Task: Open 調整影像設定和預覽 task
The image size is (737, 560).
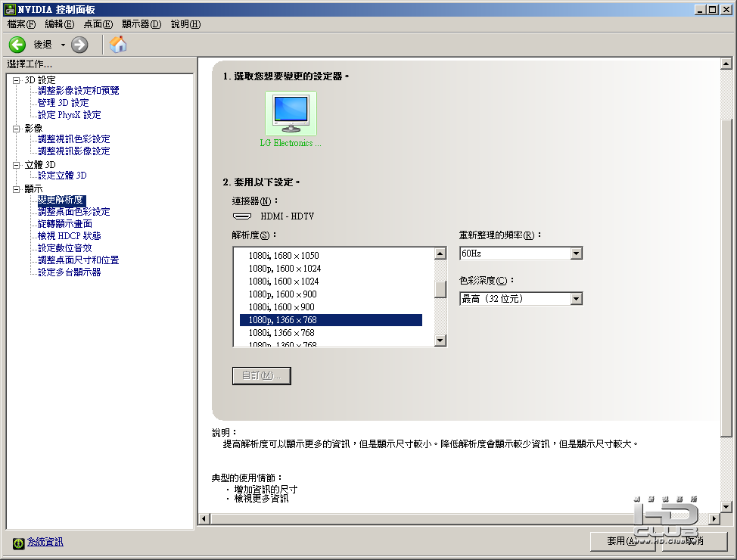Action: pyautogui.click(x=79, y=90)
